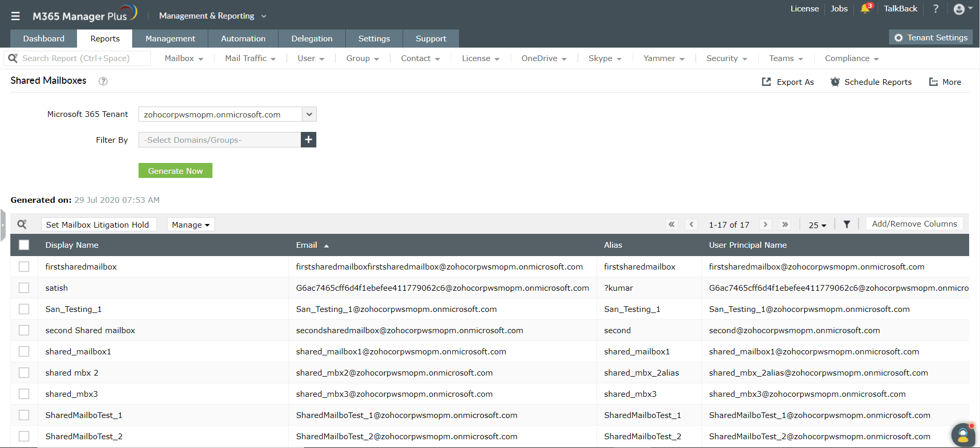Image resolution: width=980 pixels, height=448 pixels.
Task: Check the shared_mbx3 row checkbox
Action: (x=24, y=394)
